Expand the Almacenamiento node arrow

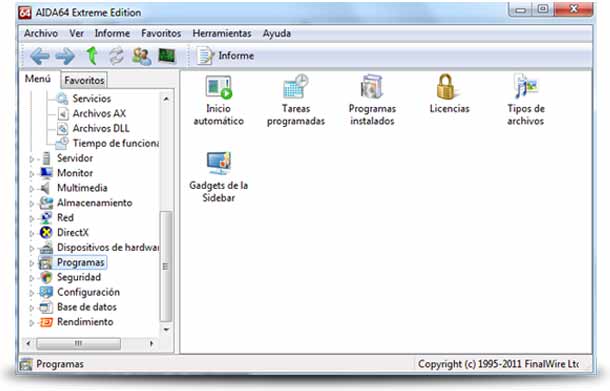[x=32, y=203]
